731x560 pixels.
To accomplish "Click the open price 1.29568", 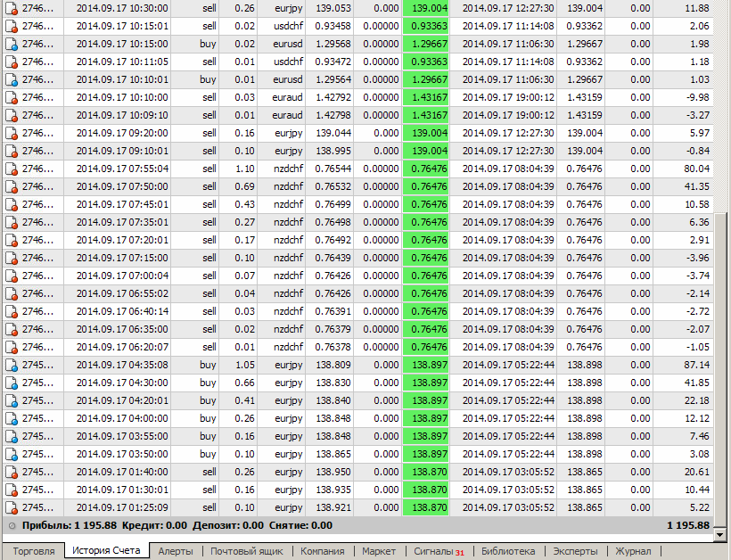I will [333, 45].
